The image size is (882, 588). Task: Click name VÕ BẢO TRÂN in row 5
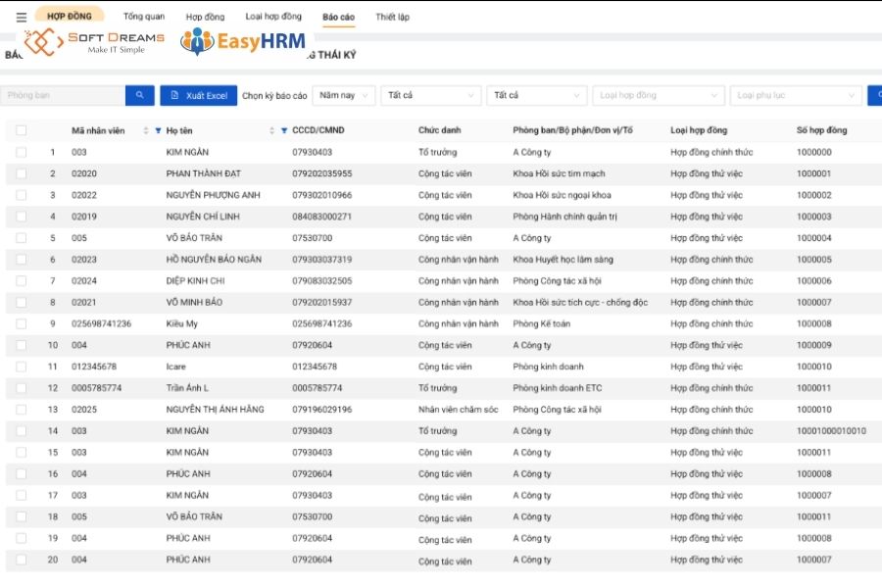(x=194, y=237)
